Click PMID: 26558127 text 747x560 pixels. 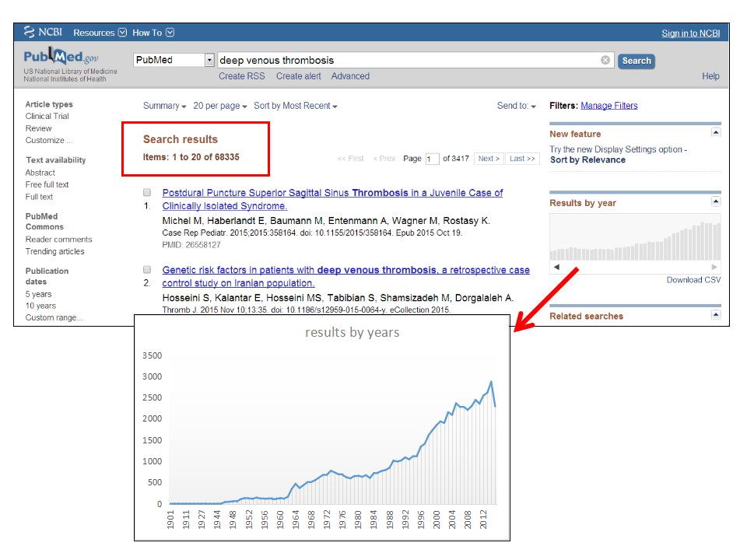(x=191, y=245)
